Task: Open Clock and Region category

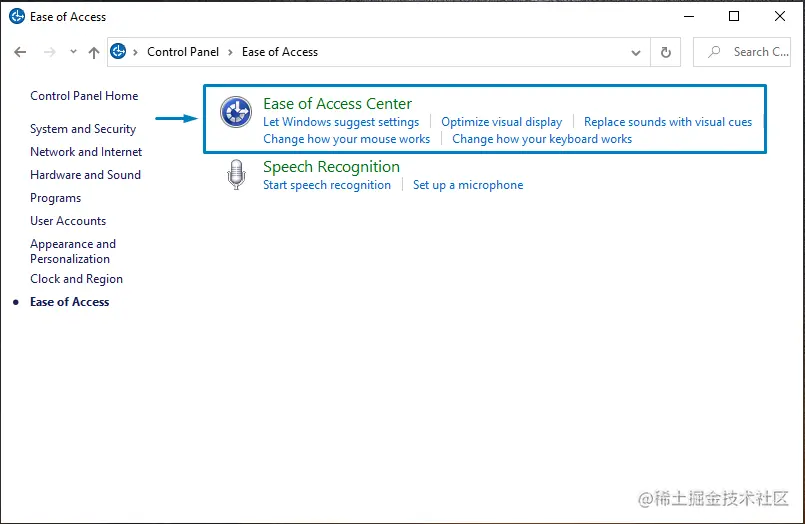Action: point(76,279)
